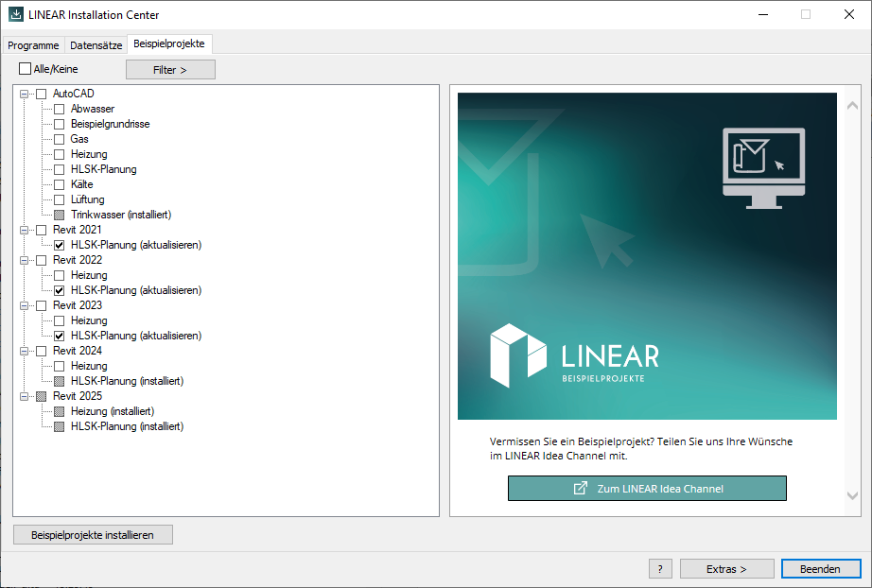Collapse the Revit 2025 tree node
Image resolution: width=872 pixels, height=588 pixels.
[24, 396]
